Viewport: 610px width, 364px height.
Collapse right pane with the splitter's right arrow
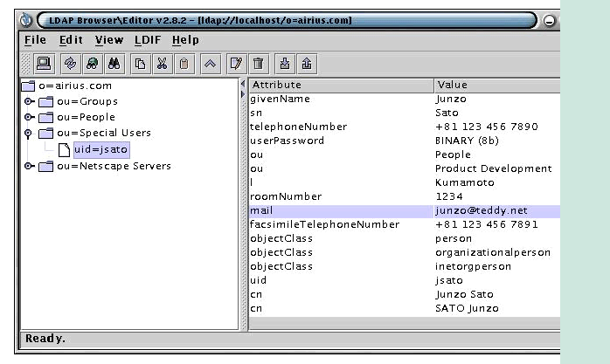click(x=243, y=94)
